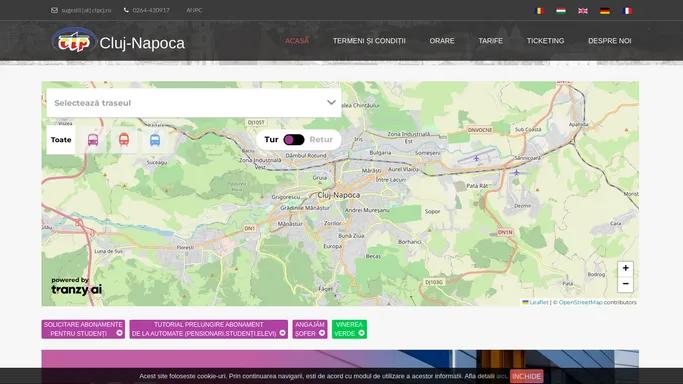Open the Orare menu
Screen dimensions: 683x384
(442, 41)
